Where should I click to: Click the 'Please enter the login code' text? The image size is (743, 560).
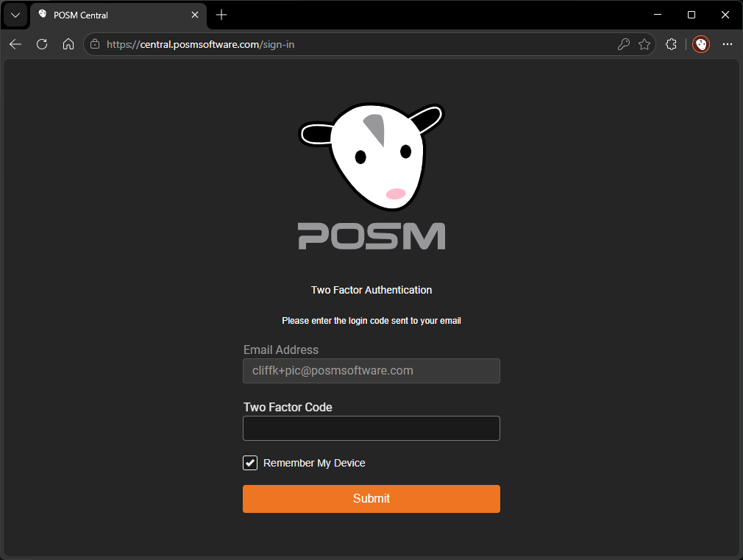[371, 321]
